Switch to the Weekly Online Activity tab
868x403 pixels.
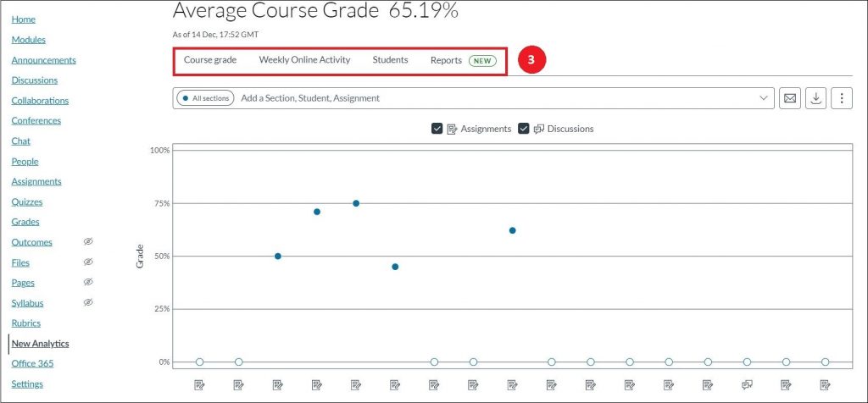point(304,60)
